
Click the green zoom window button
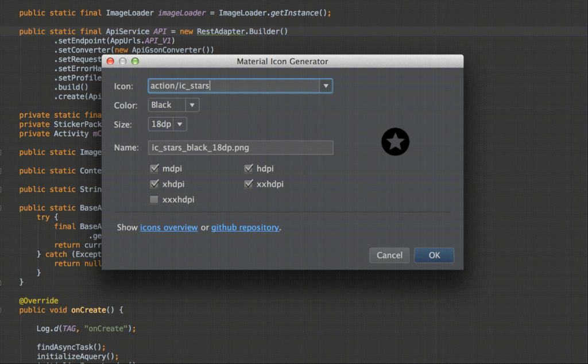coord(135,61)
